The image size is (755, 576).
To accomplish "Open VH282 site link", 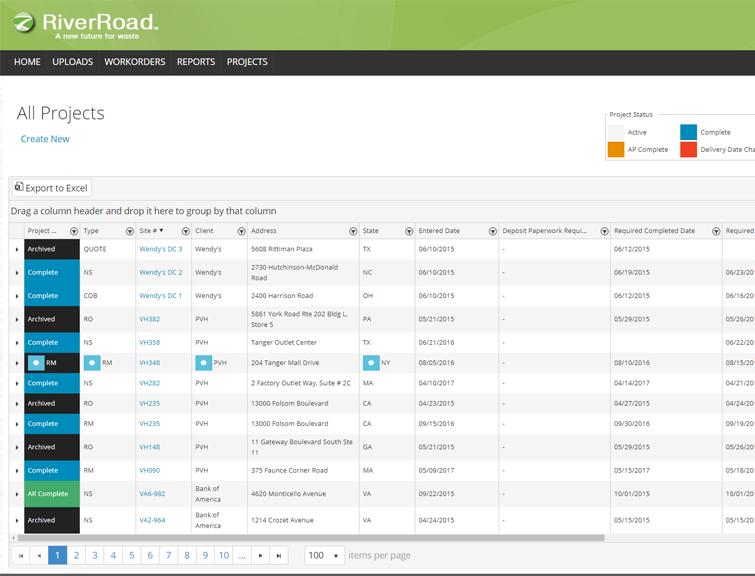I will tap(149, 383).
